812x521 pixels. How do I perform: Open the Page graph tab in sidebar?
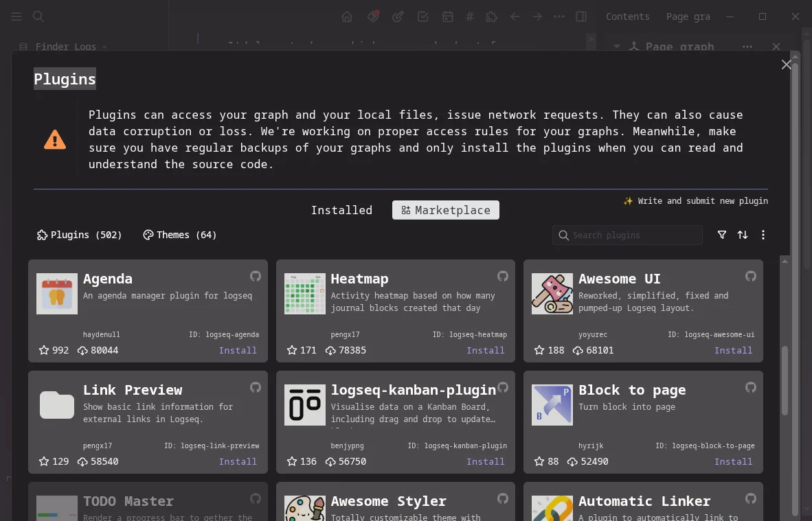688,16
